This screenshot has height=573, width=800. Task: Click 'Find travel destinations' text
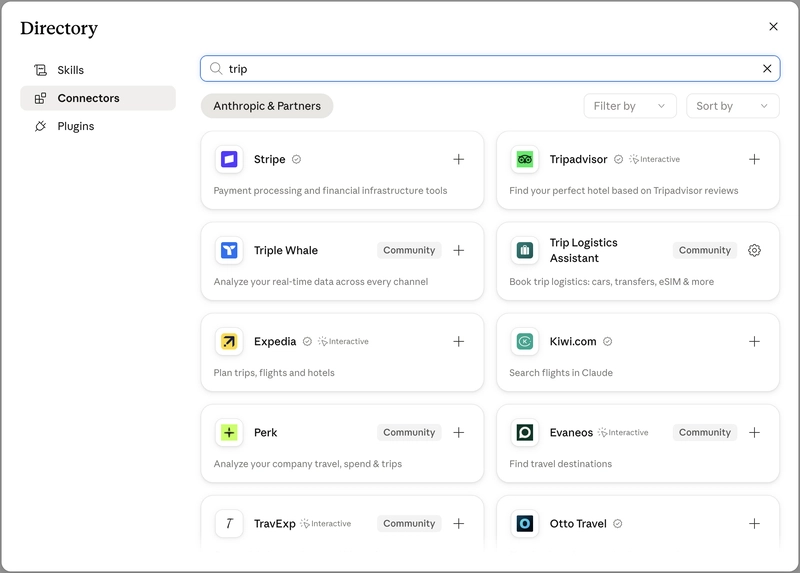click(x=560, y=464)
